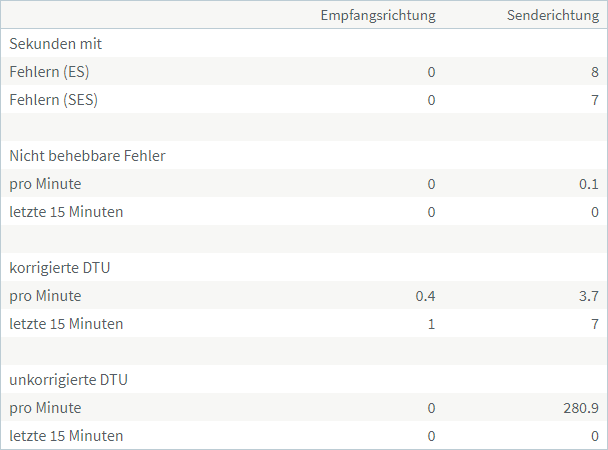This screenshot has width=608, height=450.
Task: Select the Empfangsrichtung value 1 for korrigierte DTU
Action: click(x=431, y=324)
